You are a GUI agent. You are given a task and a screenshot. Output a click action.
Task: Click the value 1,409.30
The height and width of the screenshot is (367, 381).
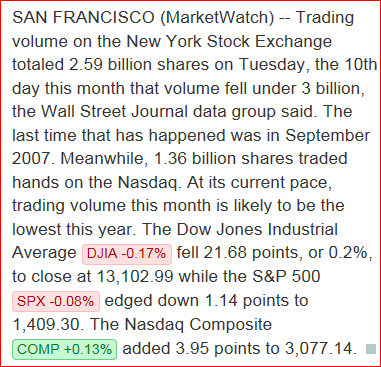[x=48, y=325]
